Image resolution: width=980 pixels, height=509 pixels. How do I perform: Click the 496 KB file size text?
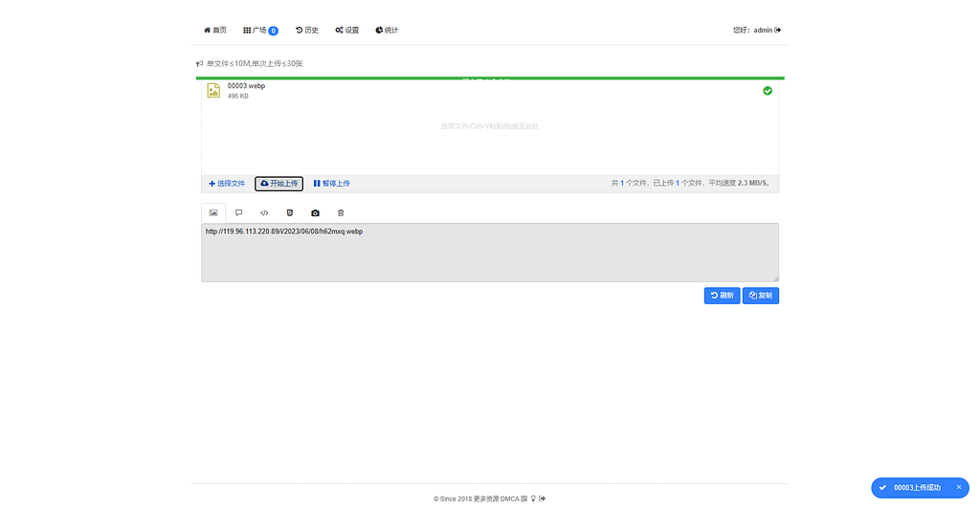[x=237, y=97]
